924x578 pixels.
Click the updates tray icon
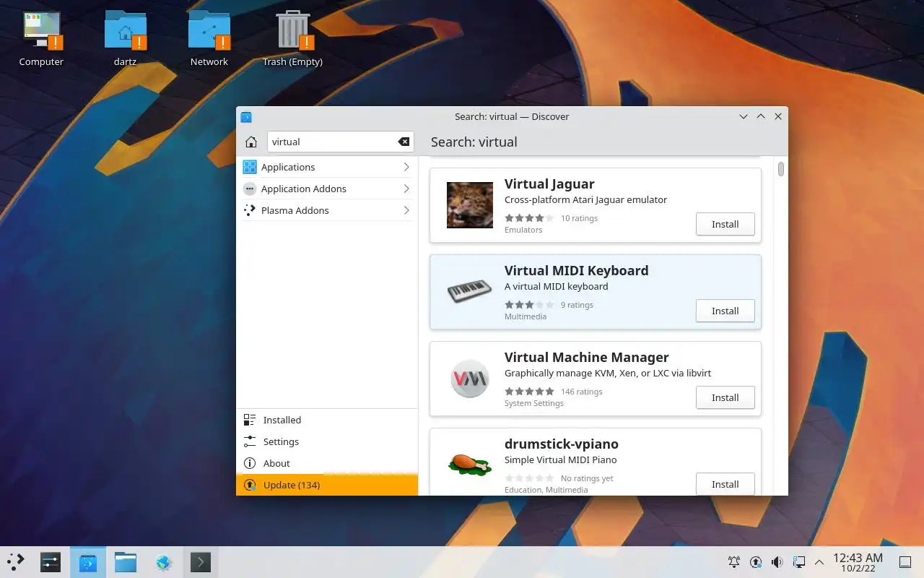(756, 562)
